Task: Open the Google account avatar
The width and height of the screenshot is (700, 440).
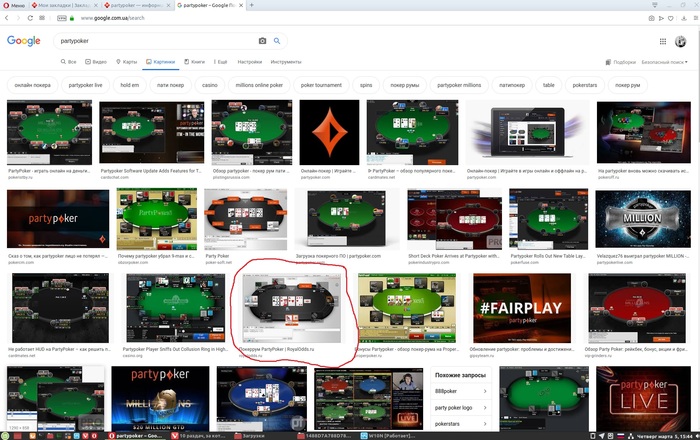Action: (680, 42)
